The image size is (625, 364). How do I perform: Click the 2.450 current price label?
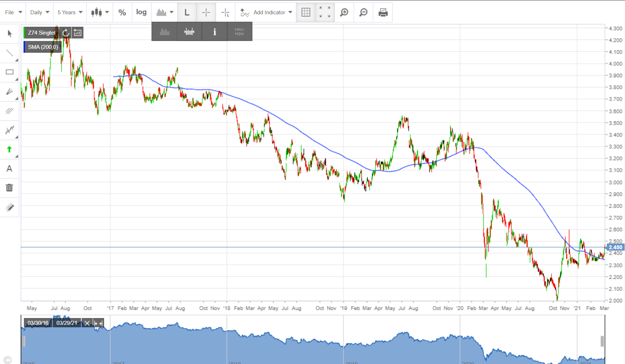[615, 247]
